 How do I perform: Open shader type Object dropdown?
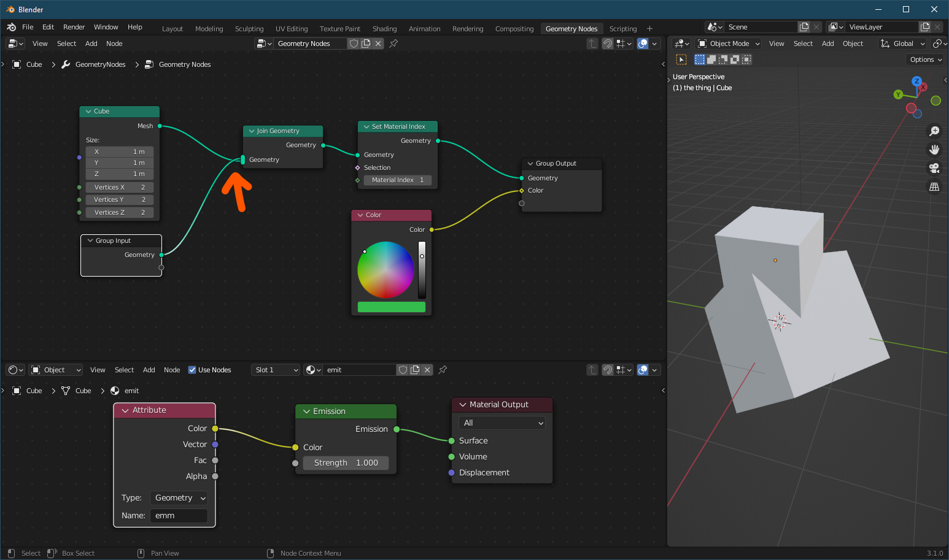click(56, 370)
